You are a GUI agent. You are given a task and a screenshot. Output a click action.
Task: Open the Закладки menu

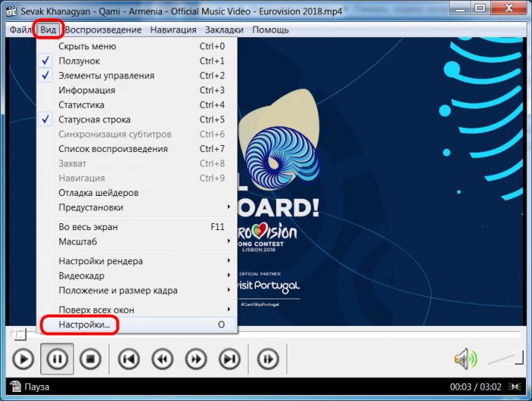tap(224, 30)
